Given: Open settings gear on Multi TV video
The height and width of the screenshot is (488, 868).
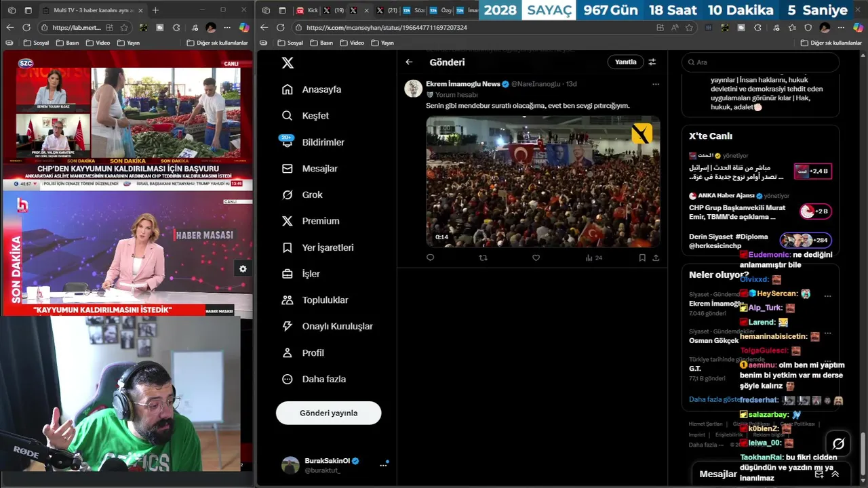Looking at the screenshot, I should point(243,268).
